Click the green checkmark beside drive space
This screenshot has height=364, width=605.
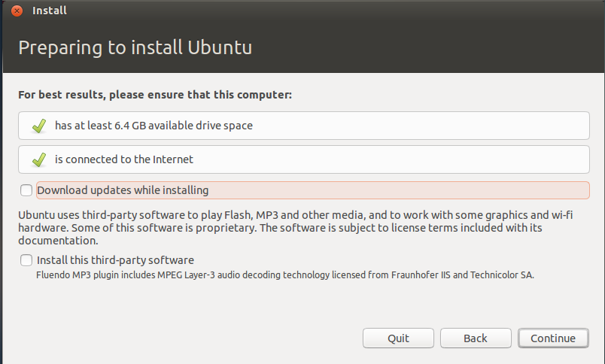40,126
